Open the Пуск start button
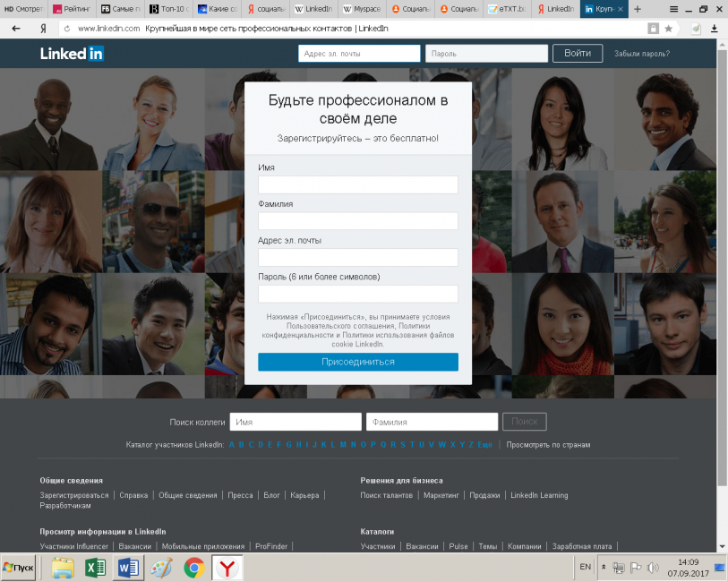Screen dimensions: 728x582 (18, 568)
